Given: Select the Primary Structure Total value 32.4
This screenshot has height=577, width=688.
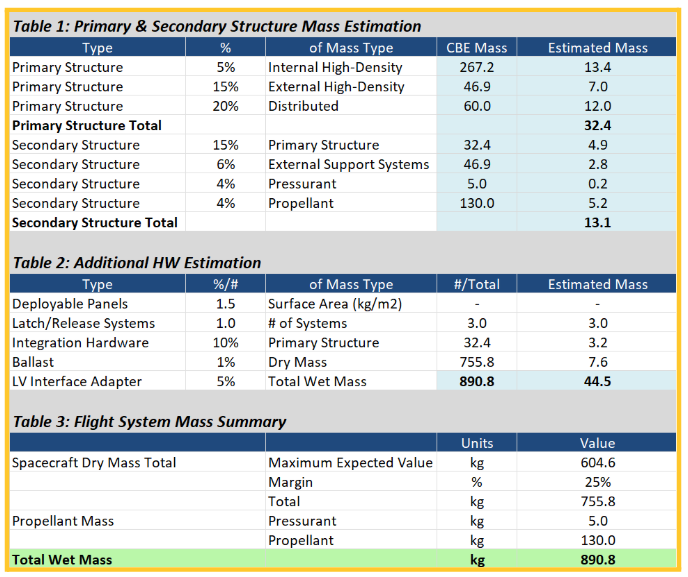Looking at the screenshot, I should point(598,126).
